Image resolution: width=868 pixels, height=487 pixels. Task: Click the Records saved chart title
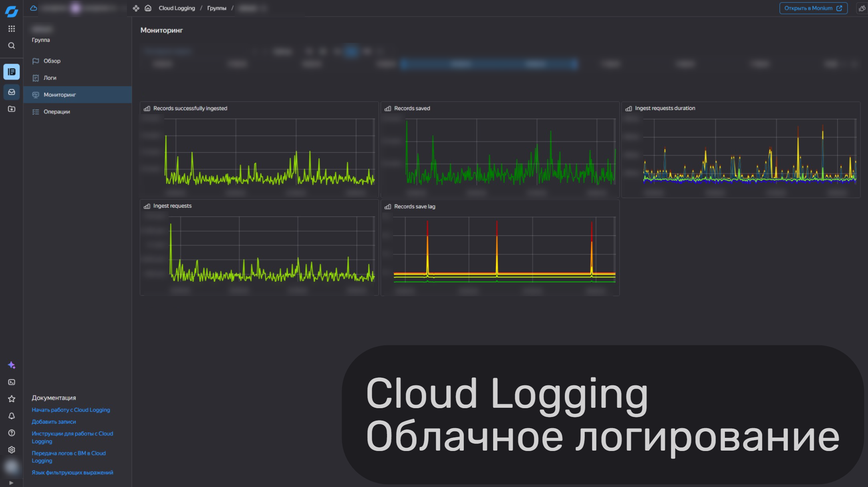(412, 108)
